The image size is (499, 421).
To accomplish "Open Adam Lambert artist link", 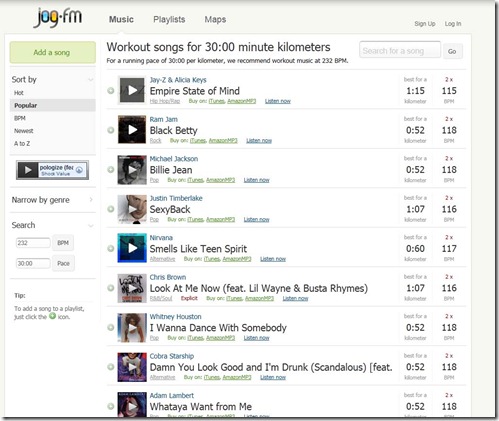I will 172,396.
